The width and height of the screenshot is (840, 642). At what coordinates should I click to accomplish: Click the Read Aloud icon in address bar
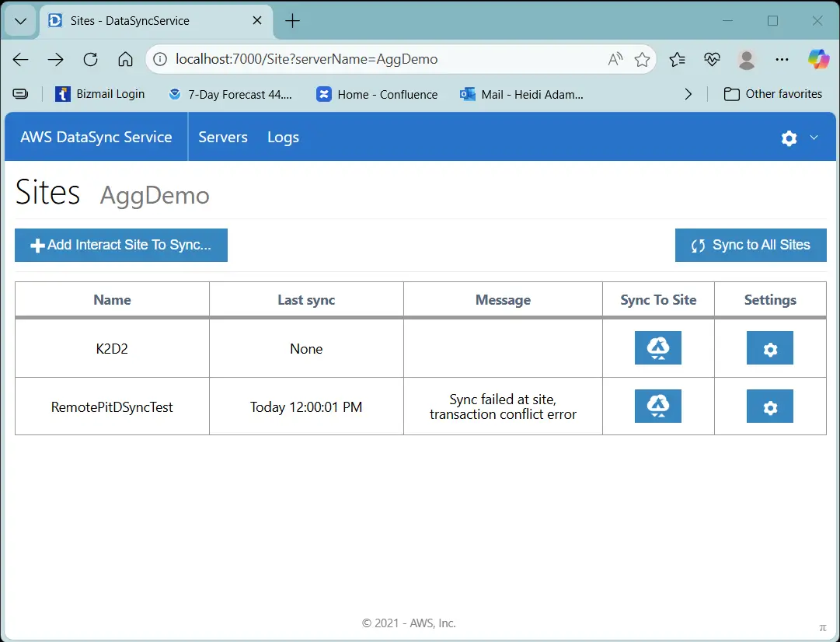tap(615, 59)
